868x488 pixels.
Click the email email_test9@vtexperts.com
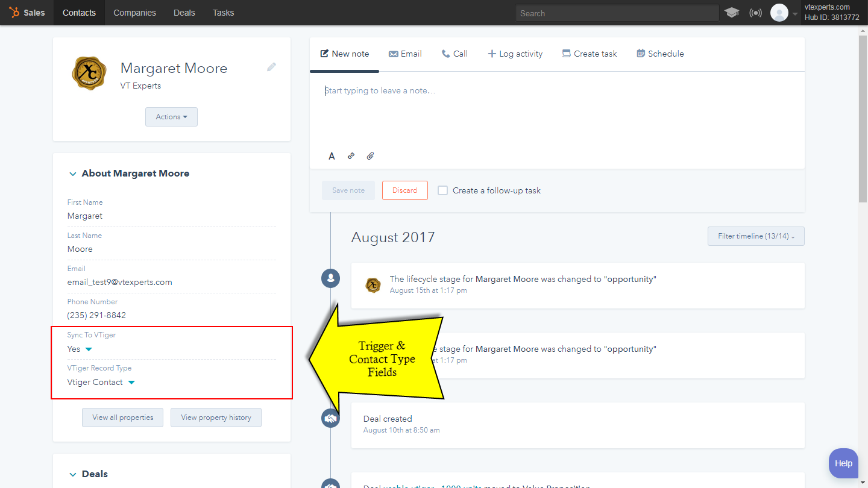point(120,282)
